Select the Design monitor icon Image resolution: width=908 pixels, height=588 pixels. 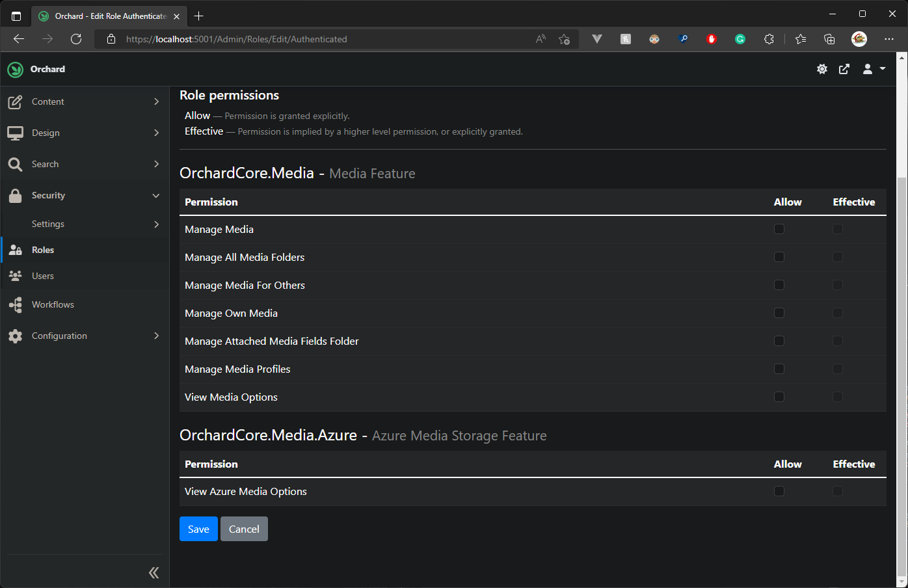[x=15, y=133]
